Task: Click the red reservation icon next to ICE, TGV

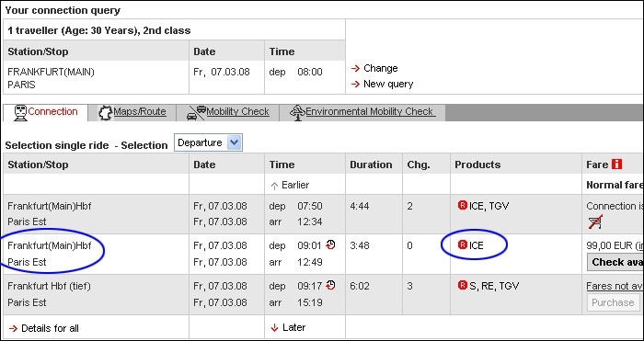Action: [x=463, y=205]
